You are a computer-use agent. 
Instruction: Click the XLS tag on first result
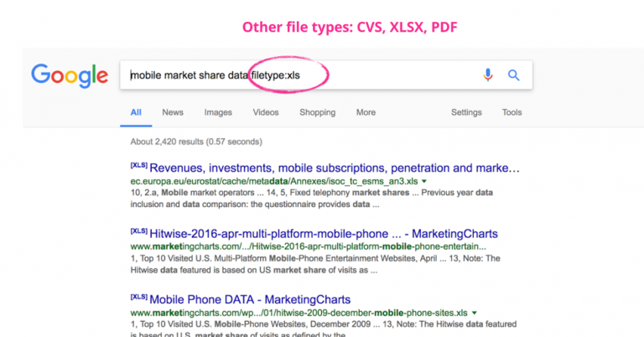(138, 165)
